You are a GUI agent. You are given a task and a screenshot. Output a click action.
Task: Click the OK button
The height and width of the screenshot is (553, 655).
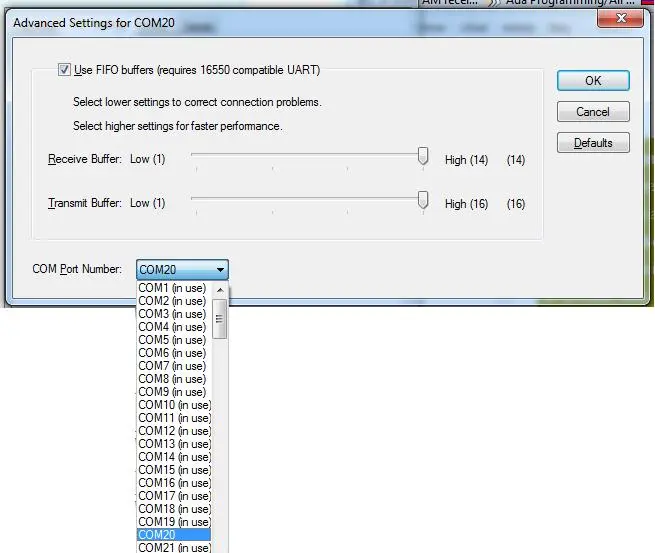tap(593, 81)
